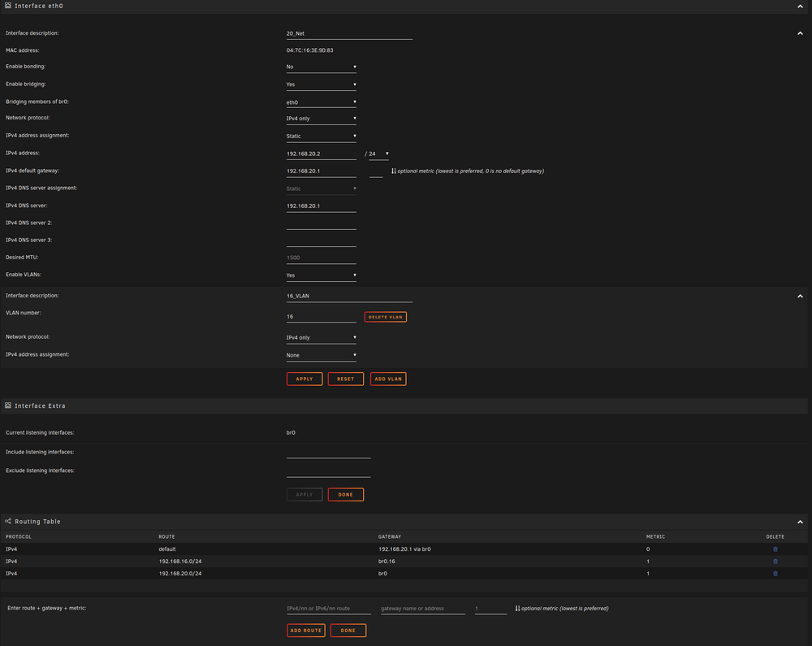Open the Enable VLANs dropdown
Viewport: 812px width, 646px height.
tap(321, 275)
